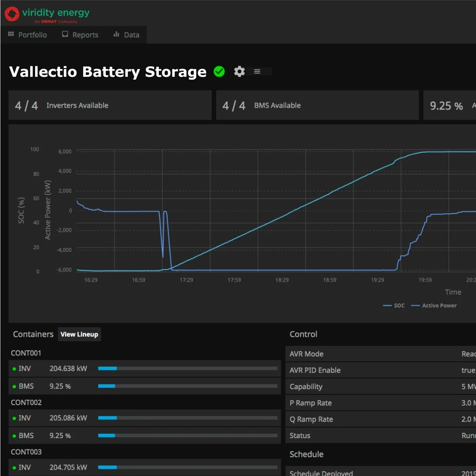The image size is (476, 476).
Task: Click the AVR PID Enable row
Action: coord(381,370)
